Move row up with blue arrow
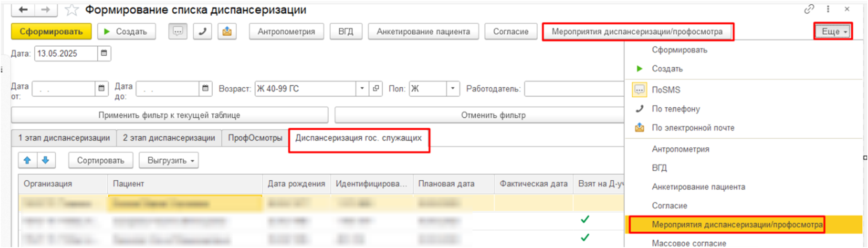868x248 pixels. pyautogui.click(x=27, y=160)
